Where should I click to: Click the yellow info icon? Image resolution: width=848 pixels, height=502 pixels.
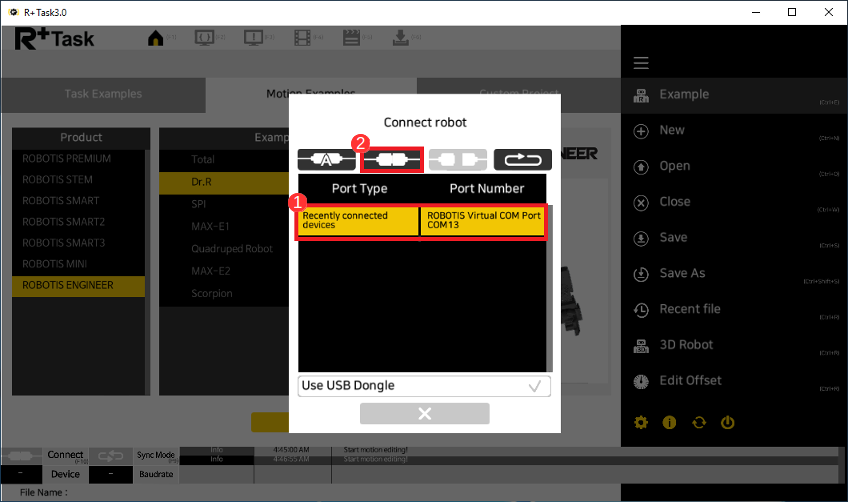click(670, 422)
